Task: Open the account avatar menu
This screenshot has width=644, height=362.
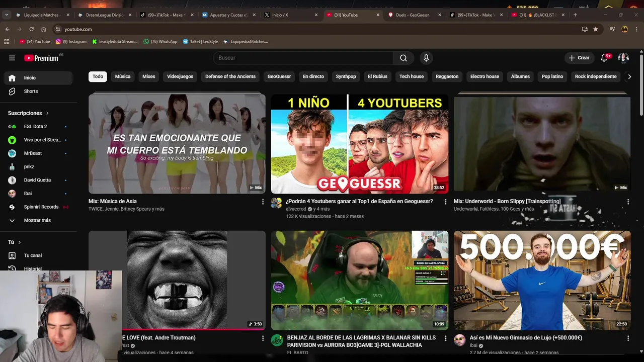Action: (x=623, y=58)
